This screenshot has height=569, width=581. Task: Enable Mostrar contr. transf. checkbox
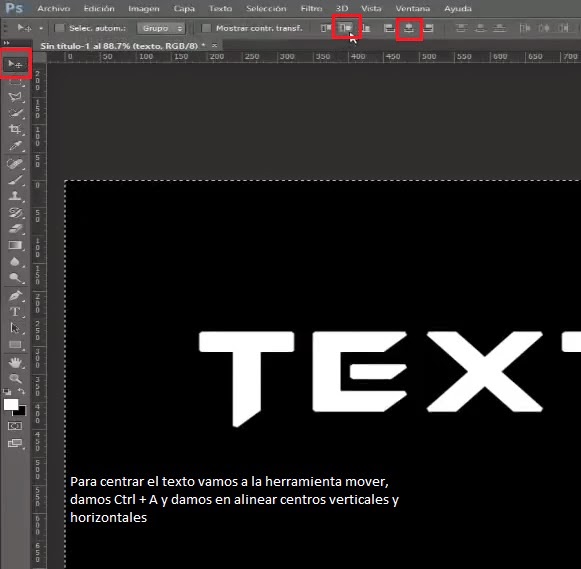[206, 28]
